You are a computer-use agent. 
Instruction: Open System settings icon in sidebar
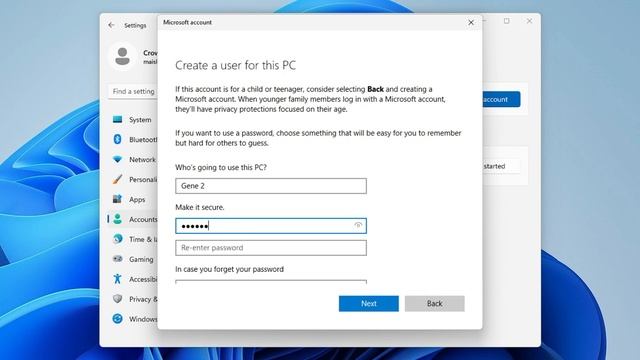click(118, 119)
